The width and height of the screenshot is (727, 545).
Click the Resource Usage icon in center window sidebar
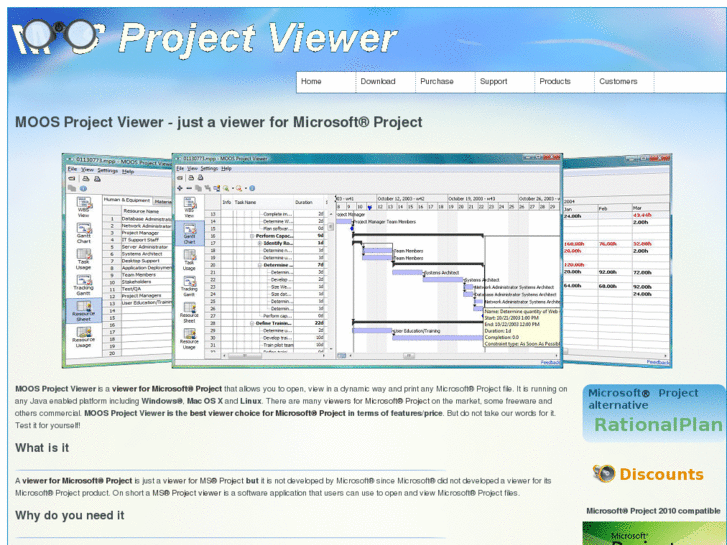[x=189, y=339]
